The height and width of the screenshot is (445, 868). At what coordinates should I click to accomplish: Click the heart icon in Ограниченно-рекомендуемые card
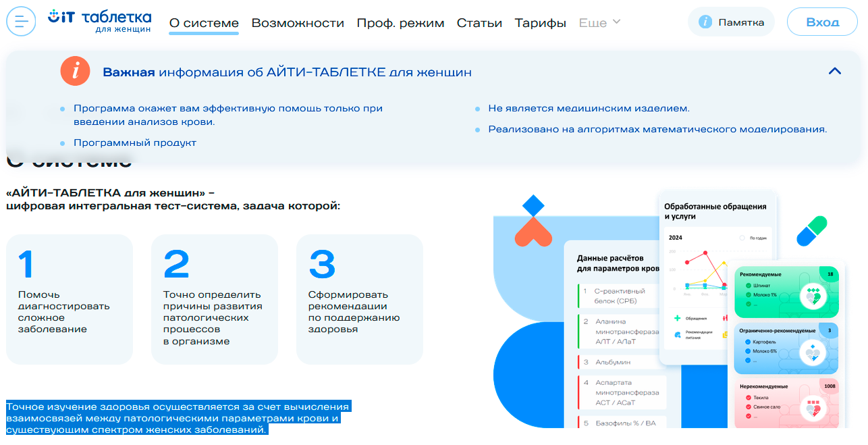[814, 353]
